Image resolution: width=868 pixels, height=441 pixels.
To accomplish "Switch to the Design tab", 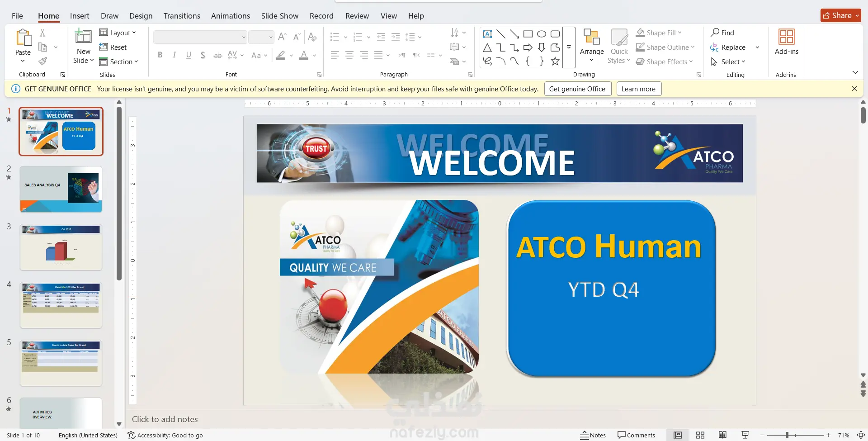I will (x=141, y=16).
